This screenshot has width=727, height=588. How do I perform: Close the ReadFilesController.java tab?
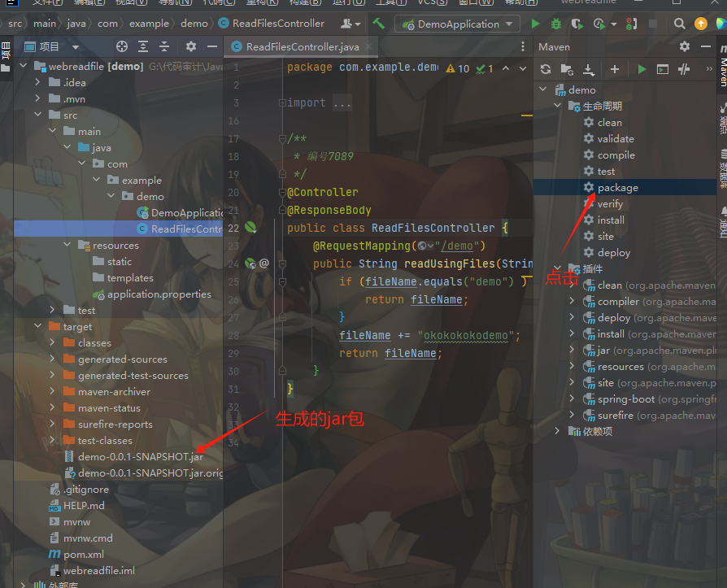click(368, 46)
